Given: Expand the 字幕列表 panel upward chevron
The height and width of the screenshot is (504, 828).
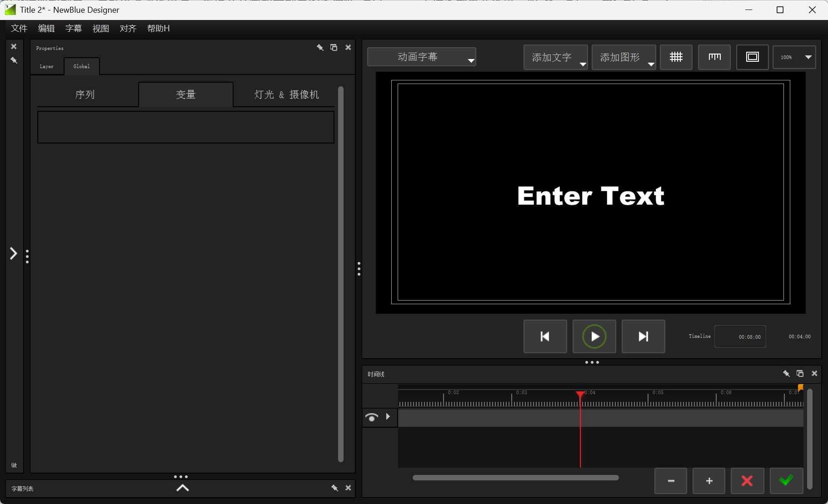Looking at the screenshot, I should (182, 488).
